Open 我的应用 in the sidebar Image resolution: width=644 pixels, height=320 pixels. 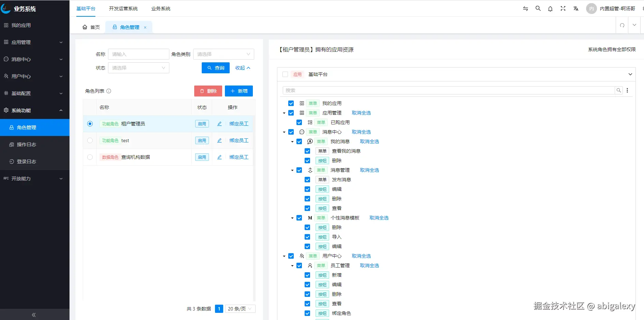35,25
